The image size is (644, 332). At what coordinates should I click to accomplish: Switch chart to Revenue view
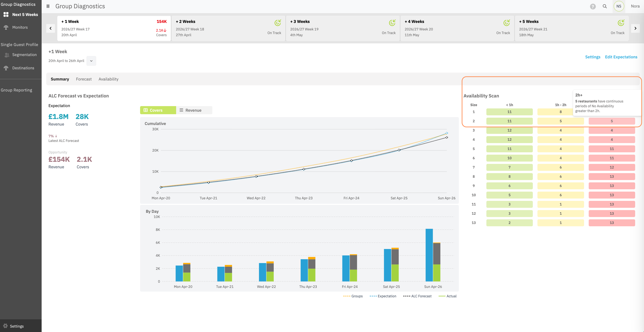click(194, 110)
